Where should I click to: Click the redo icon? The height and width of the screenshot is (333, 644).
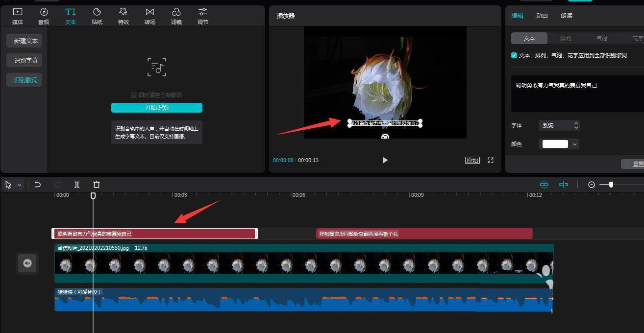click(x=57, y=185)
